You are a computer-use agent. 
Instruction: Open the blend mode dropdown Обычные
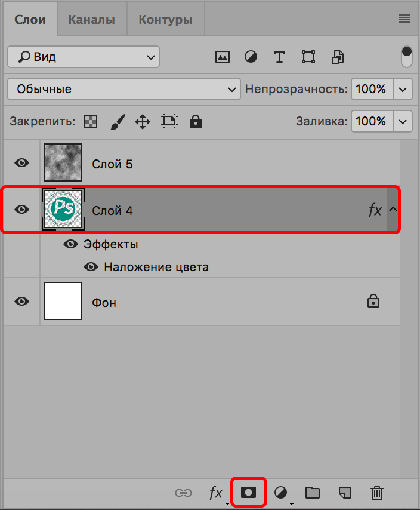point(123,89)
